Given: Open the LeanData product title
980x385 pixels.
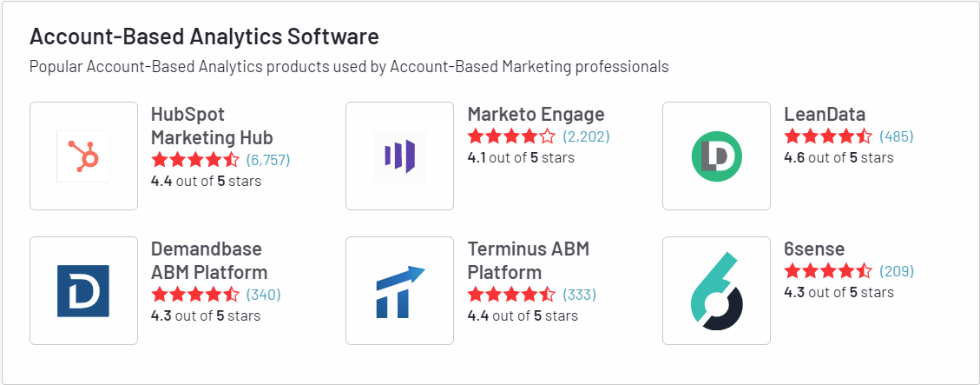Looking at the screenshot, I should tap(825, 115).
